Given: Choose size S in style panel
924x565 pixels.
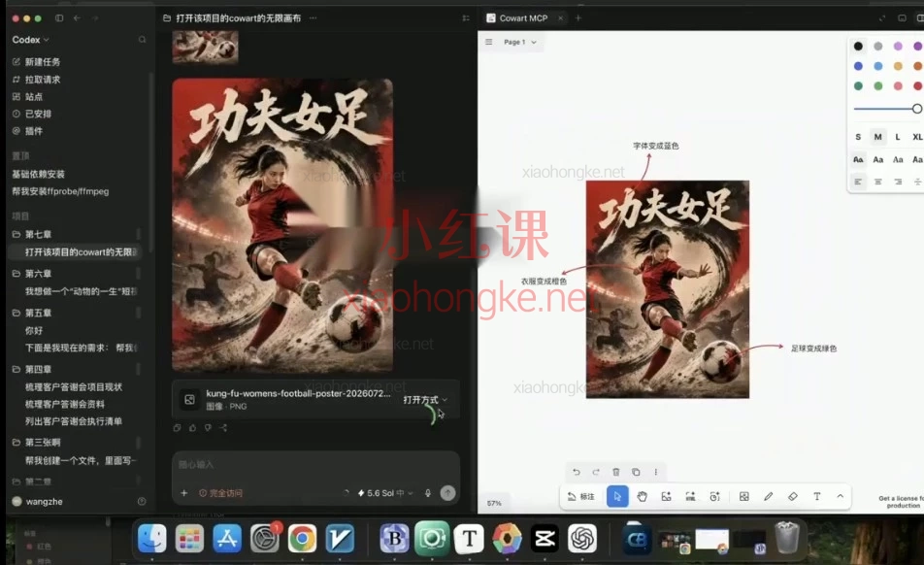Looking at the screenshot, I should coord(858,137).
